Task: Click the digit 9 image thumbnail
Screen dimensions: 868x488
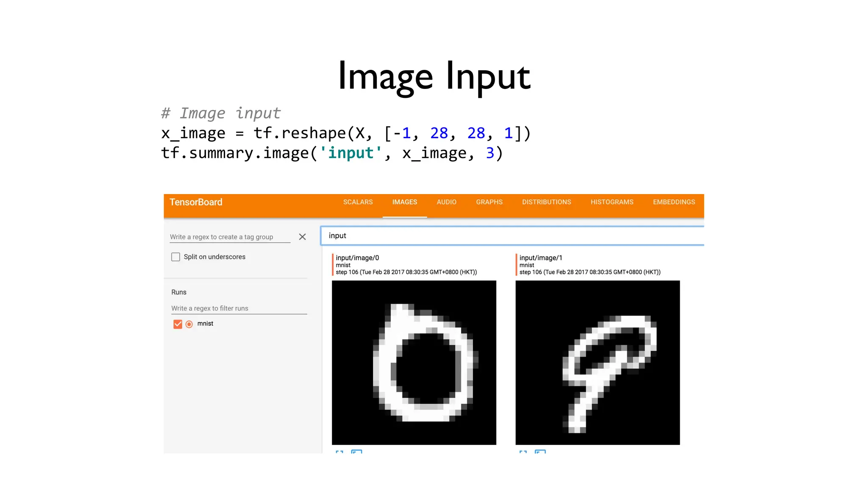Action: (x=597, y=362)
